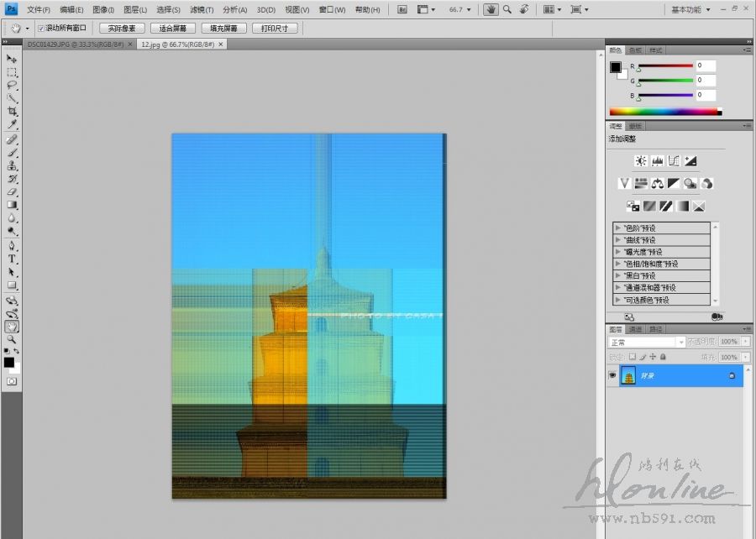
Task: Add a Curves adjustment
Action: click(x=674, y=161)
